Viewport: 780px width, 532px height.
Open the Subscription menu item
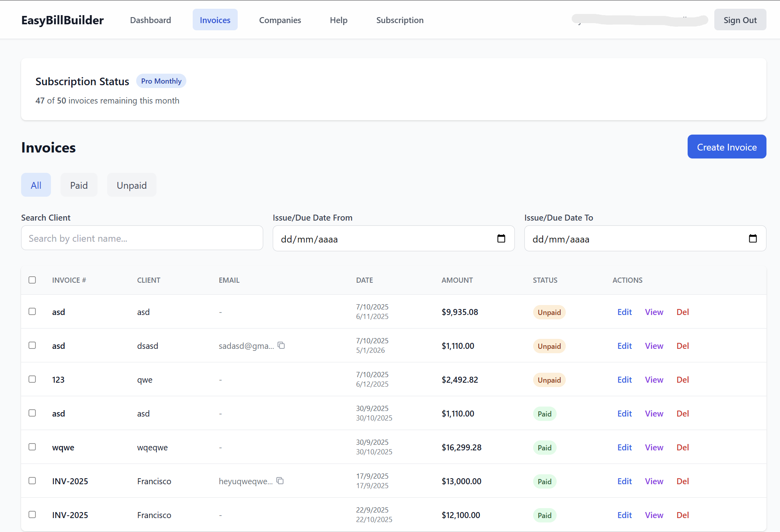click(400, 20)
